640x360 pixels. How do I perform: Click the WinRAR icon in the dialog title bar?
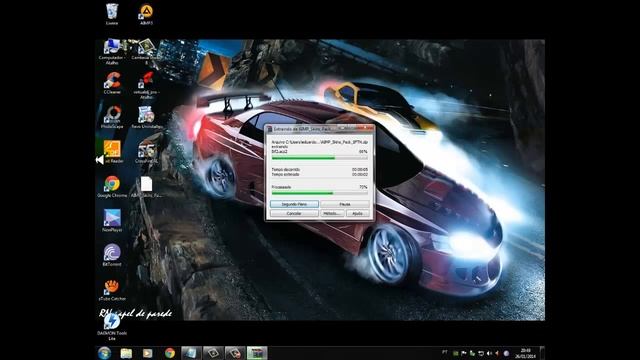click(269, 129)
